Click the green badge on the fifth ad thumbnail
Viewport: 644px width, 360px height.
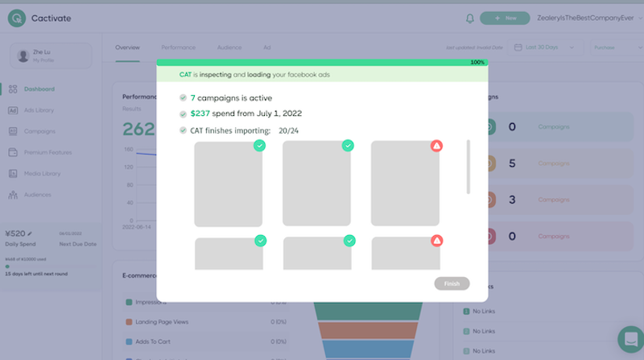[349, 241]
